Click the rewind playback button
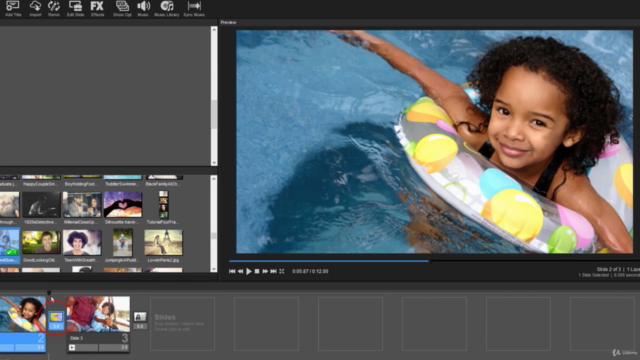640x360 pixels. pos(240,271)
